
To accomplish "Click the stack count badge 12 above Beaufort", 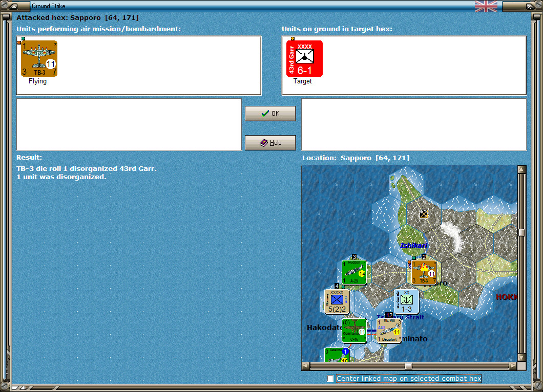I will [389, 315].
